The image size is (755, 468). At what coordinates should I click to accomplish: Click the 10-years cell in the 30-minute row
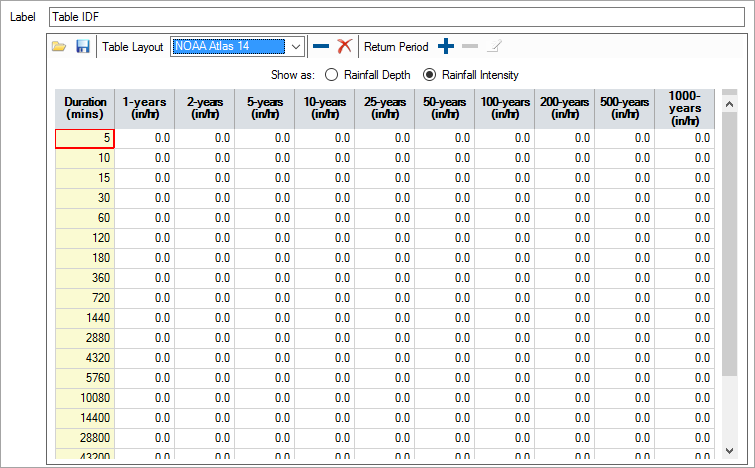click(x=325, y=198)
